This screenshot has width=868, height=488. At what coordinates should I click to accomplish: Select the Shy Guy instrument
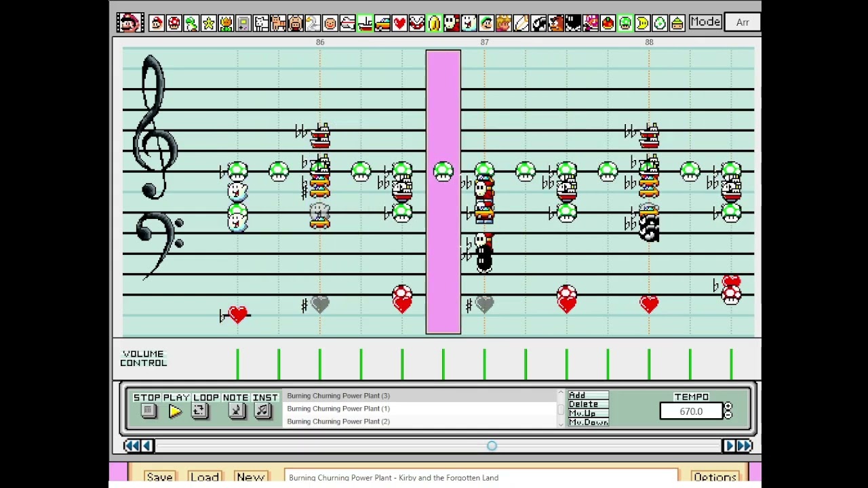452,23
